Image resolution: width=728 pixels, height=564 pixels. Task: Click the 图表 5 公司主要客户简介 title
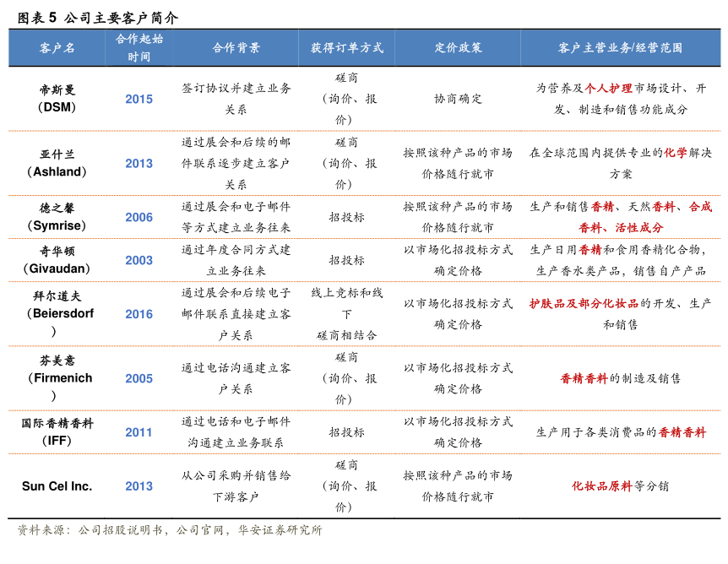point(95,18)
